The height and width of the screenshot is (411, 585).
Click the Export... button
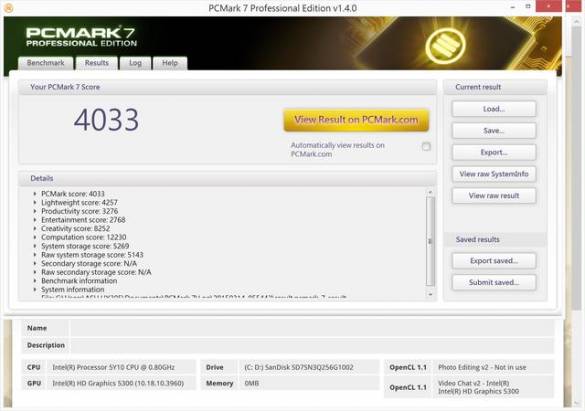click(x=494, y=152)
